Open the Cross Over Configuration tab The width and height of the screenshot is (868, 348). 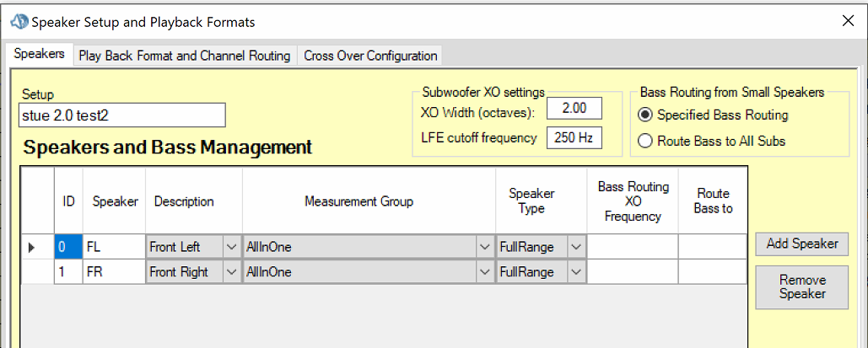[370, 56]
